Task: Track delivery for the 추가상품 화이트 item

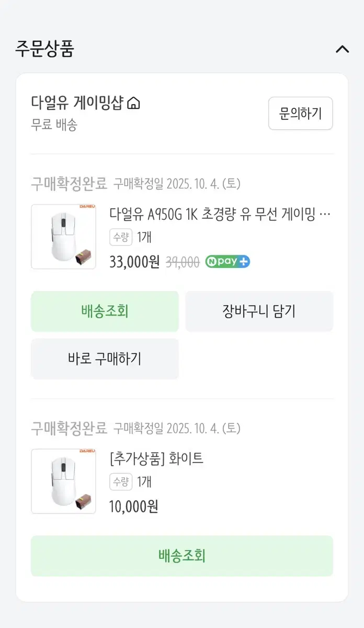Action: (x=181, y=556)
